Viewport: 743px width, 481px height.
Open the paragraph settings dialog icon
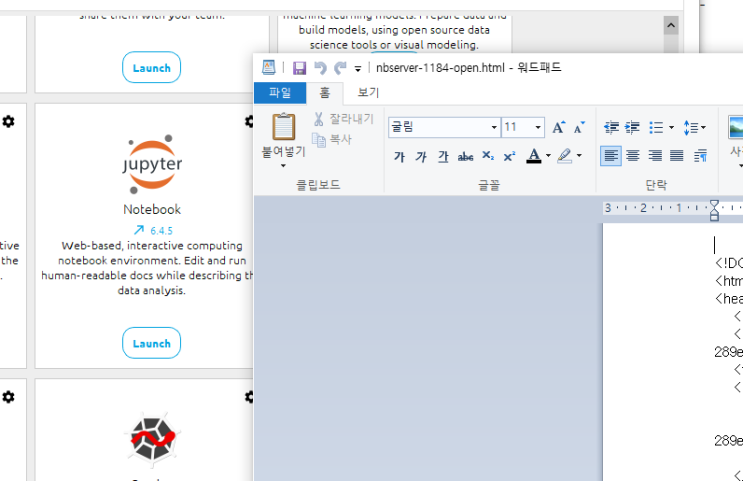(x=700, y=155)
